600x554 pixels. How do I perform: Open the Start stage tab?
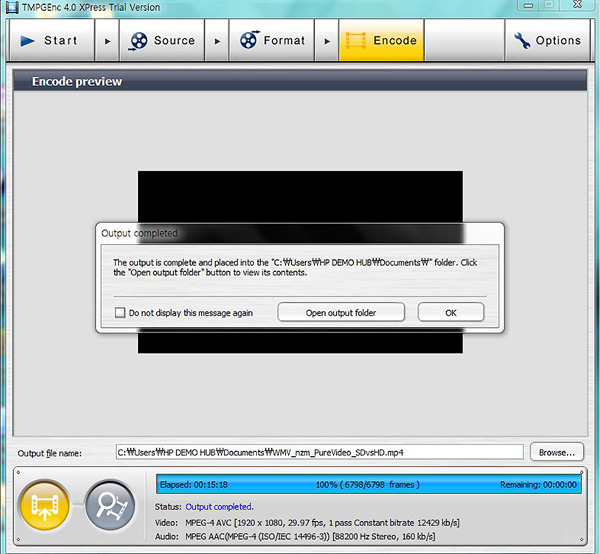[x=52, y=40]
